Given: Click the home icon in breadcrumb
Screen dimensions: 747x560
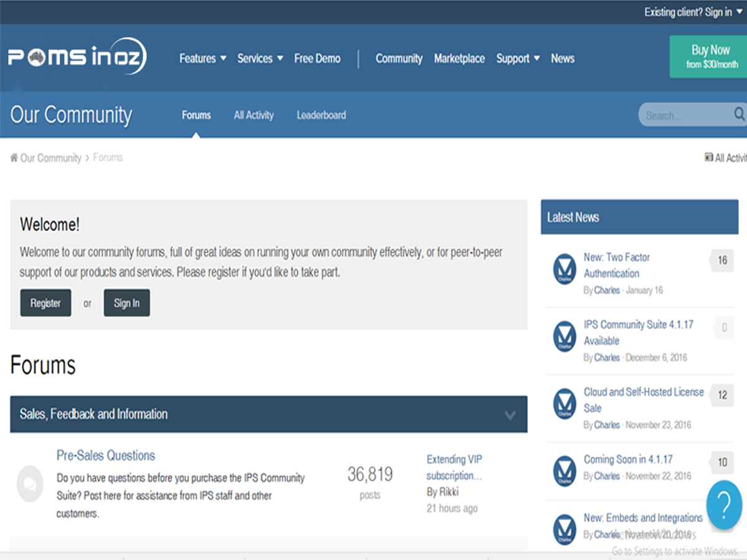Looking at the screenshot, I should [14, 158].
